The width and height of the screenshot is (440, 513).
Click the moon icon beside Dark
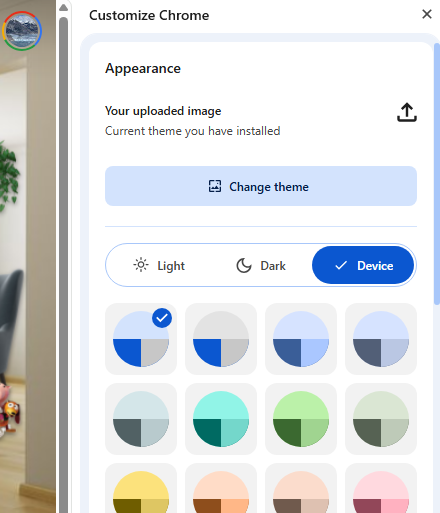point(244,266)
